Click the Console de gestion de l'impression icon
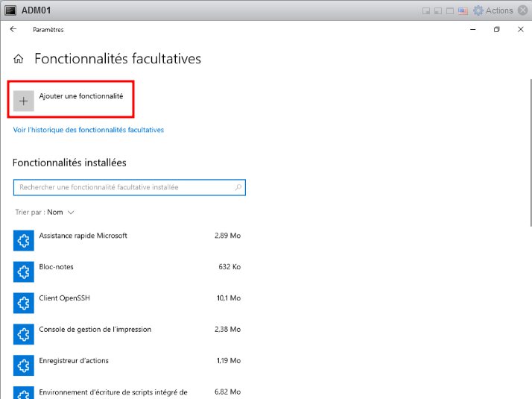Viewport: 532px width, 399px height. pyautogui.click(x=24, y=334)
